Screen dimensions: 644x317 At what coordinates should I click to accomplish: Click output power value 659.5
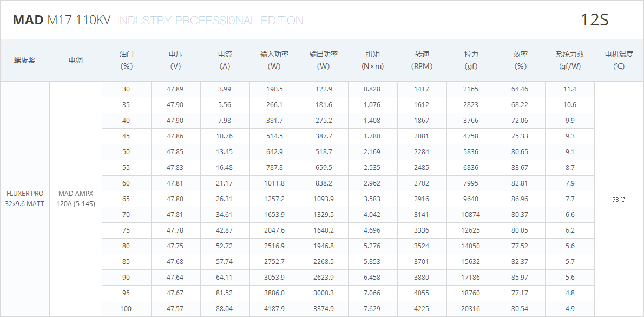tap(323, 168)
